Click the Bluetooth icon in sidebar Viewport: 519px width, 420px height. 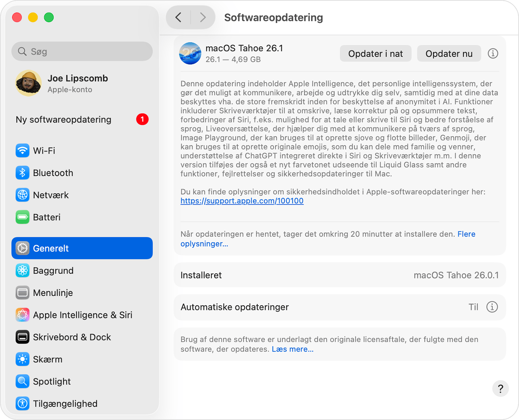click(22, 173)
